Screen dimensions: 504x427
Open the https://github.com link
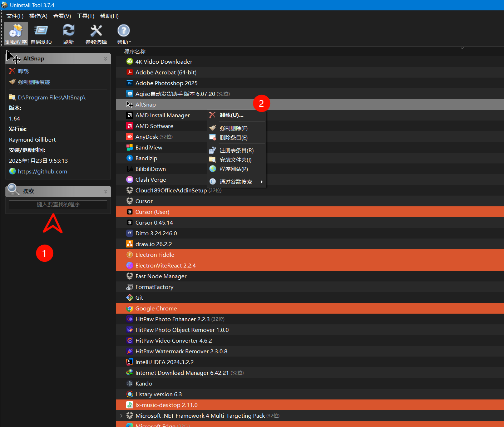click(43, 171)
